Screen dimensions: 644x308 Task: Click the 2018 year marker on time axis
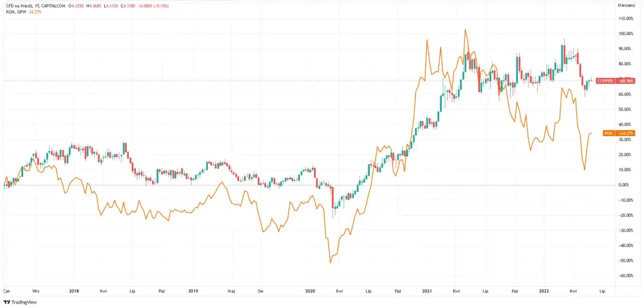(74, 291)
